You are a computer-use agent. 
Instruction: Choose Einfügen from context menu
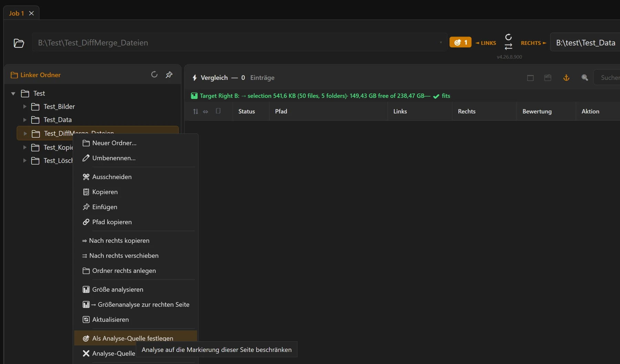135,207
